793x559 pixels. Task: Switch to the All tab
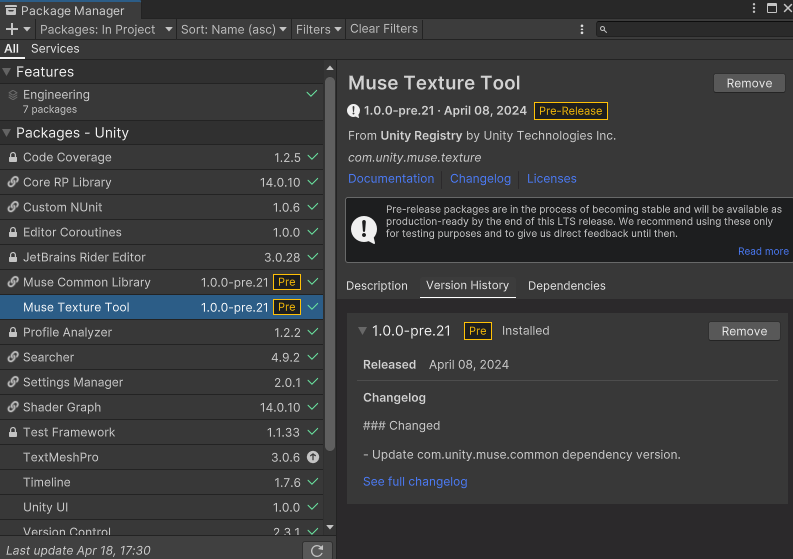11,49
